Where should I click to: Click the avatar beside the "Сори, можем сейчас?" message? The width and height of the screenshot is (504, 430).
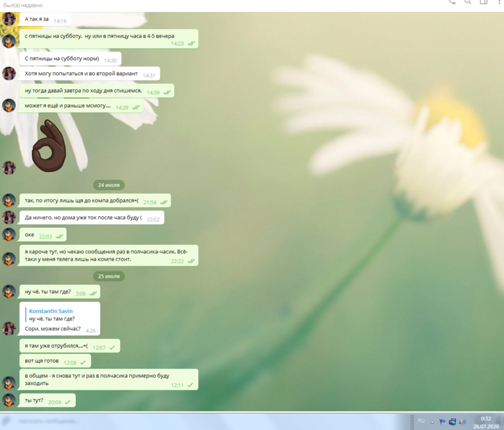9,329
